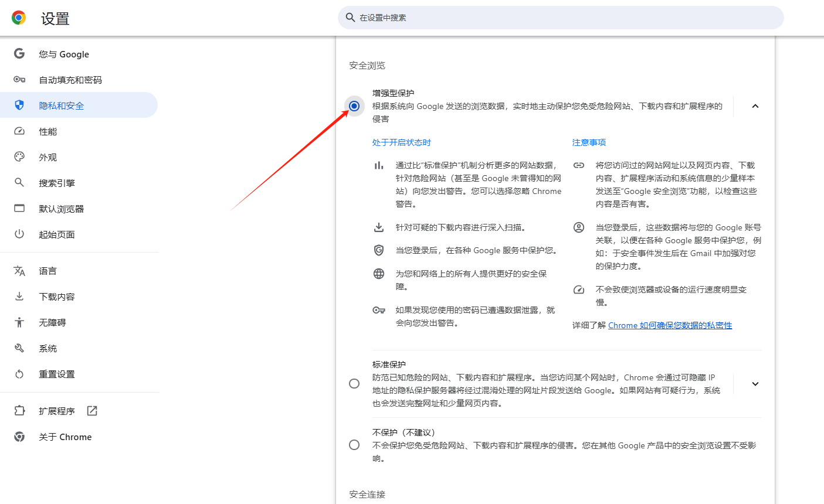Open the 默认浏览器 settings page
This screenshot has width=824, height=504.
79,209
